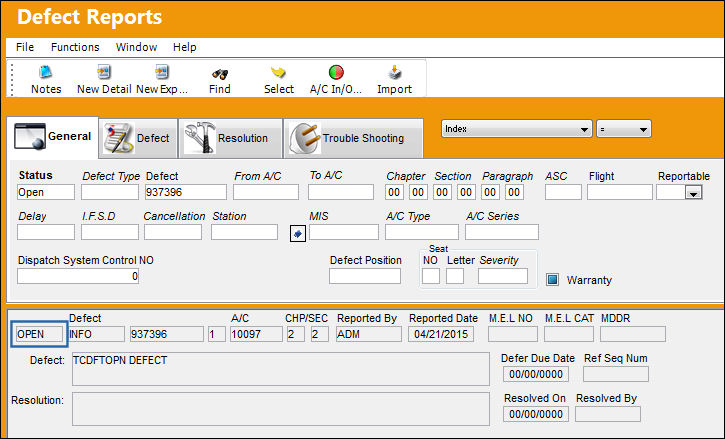Screen dimensions: 725x439
Task: Click the MDDR field
Action: click(x=633, y=334)
